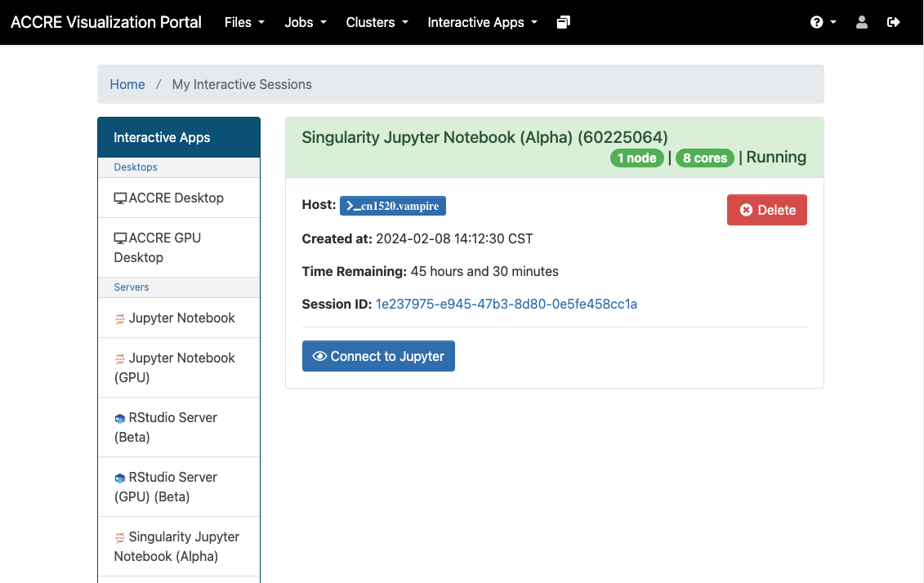The image size is (924, 583).
Task: Open shell on host cn1520.vampire
Action: [393, 206]
